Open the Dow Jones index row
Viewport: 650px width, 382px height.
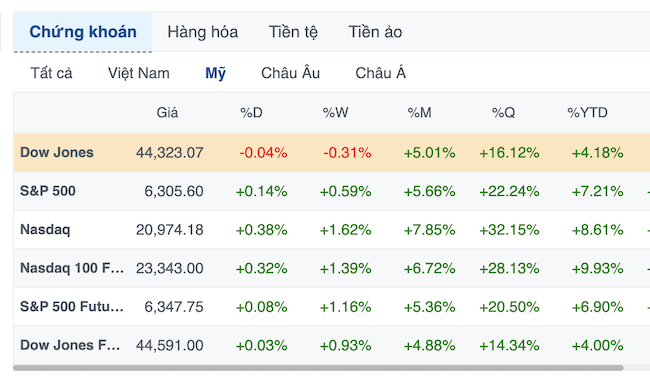pos(332,152)
